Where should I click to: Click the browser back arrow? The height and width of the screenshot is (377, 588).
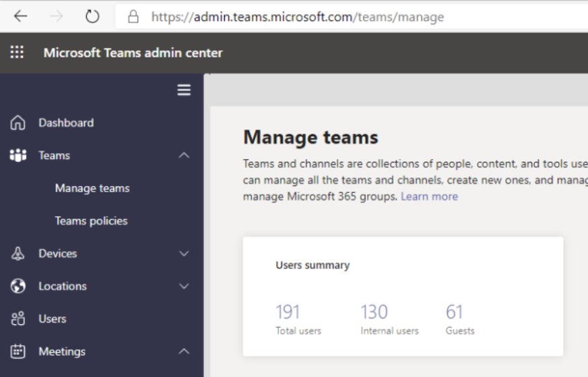(20, 16)
